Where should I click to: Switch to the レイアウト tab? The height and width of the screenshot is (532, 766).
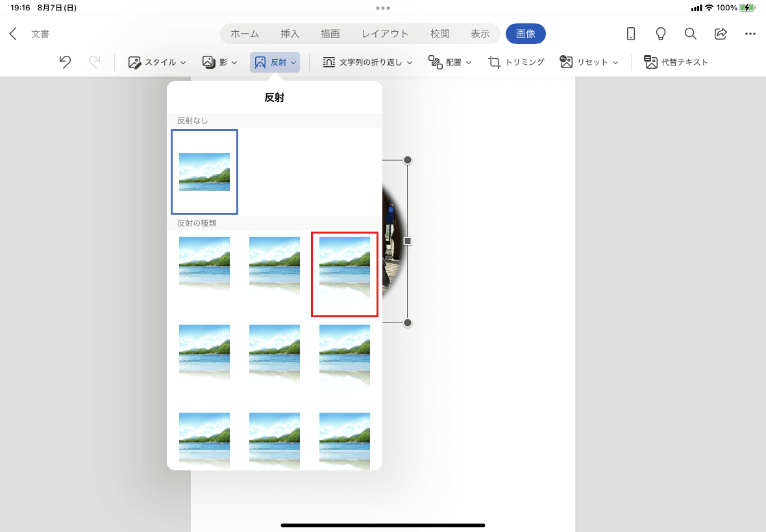(x=385, y=34)
